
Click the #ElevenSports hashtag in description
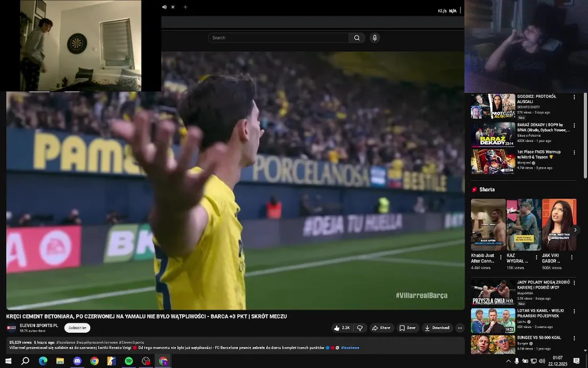click(131, 342)
